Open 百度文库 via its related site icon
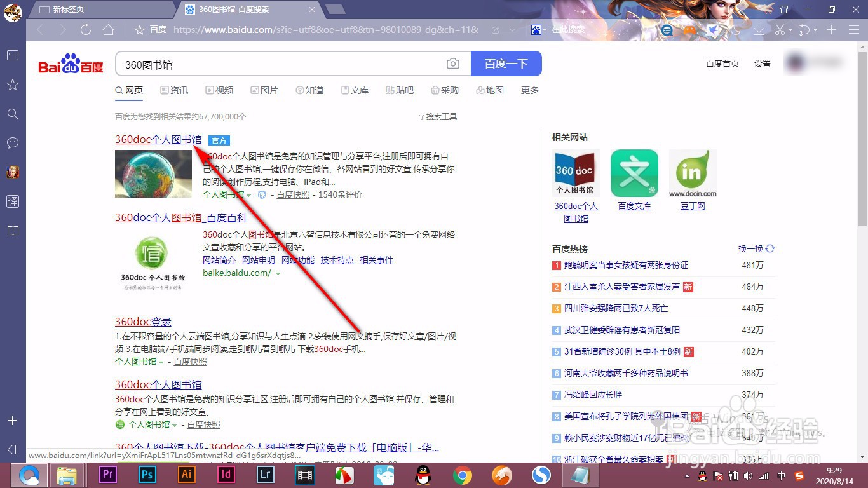868x488 pixels. (x=634, y=172)
